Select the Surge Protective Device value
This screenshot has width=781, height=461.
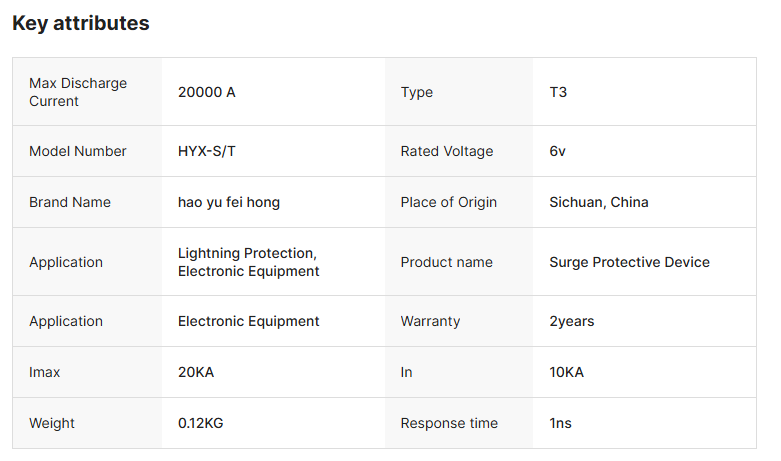(x=629, y=262)
